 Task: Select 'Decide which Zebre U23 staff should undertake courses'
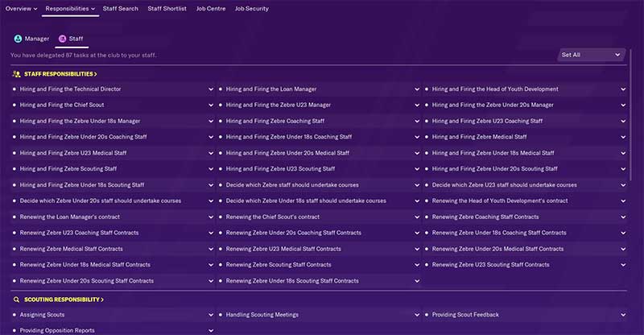point(505,185)
